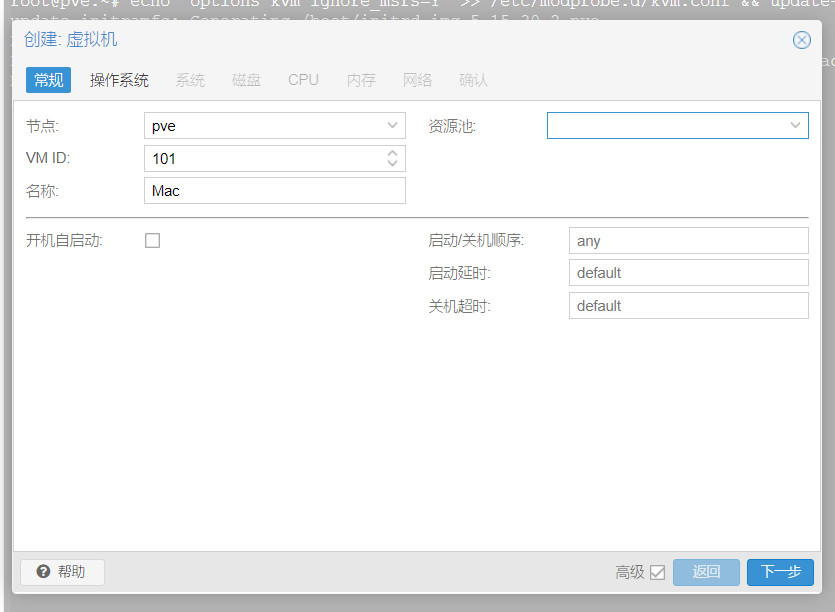
Task: Click the 启动/关机顺序 input field
Action: [x=687, y=241]
